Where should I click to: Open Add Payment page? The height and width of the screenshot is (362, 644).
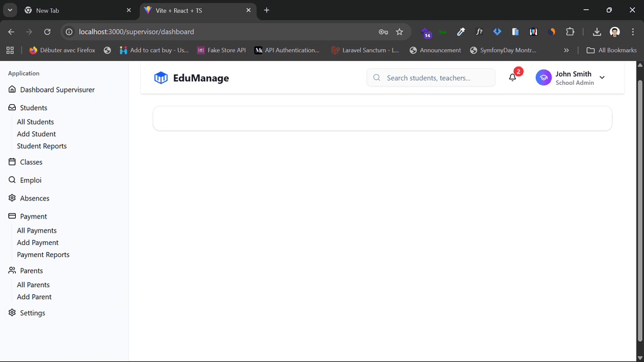click(37, 243)
